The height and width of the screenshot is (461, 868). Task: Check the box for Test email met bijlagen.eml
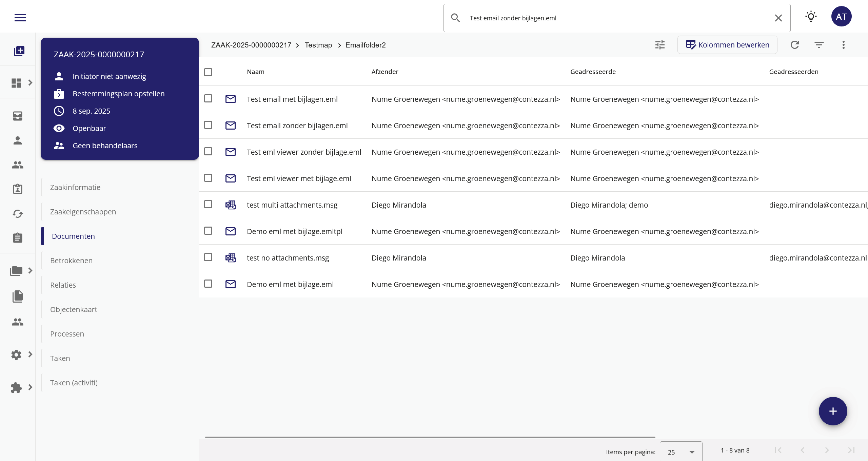[x=208, y=99]
